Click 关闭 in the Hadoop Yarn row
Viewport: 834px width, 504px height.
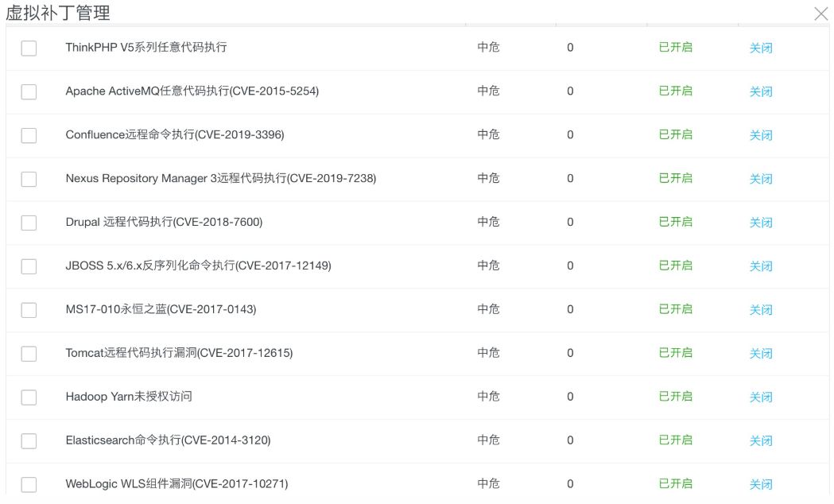[761, 397]
